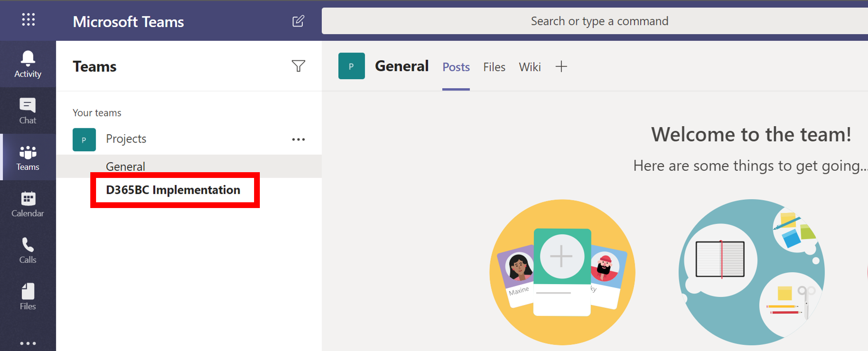Open the Calendar app

(x=28, y=204)
